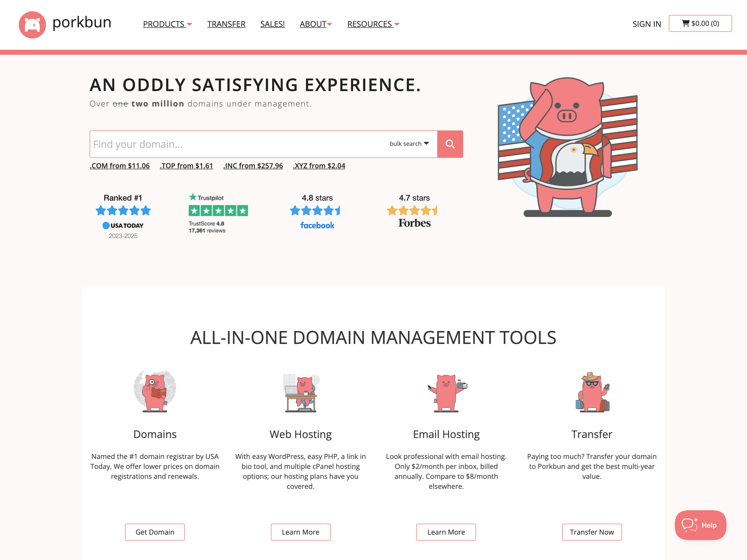Click the .XYZ from $2.04 link
Viewport: 747px width, 560px height.
point(319,166)
